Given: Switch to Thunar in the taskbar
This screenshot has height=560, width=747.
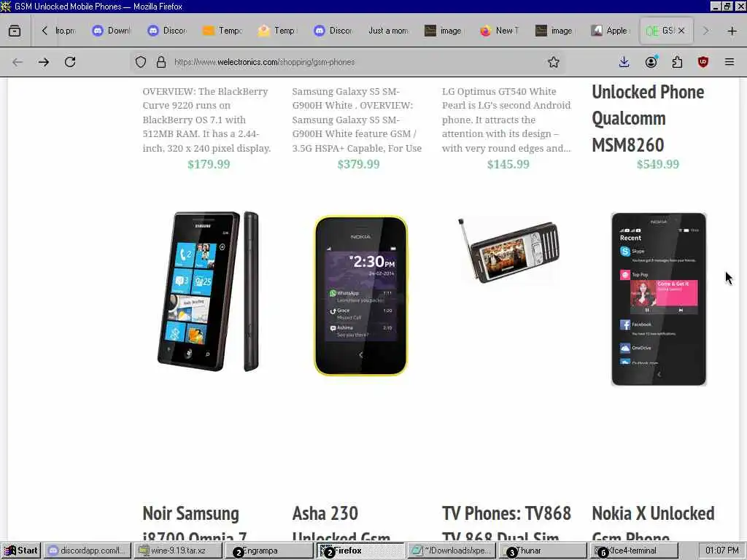Looking at the screenshot, I should tap(543, 551).
